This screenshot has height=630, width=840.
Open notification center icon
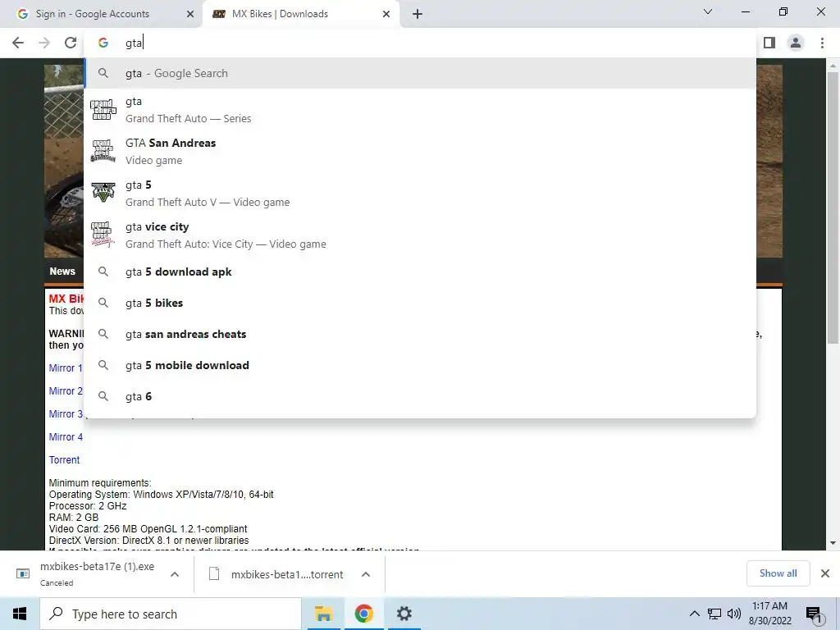pyautogui.click(x=814, y=614)
